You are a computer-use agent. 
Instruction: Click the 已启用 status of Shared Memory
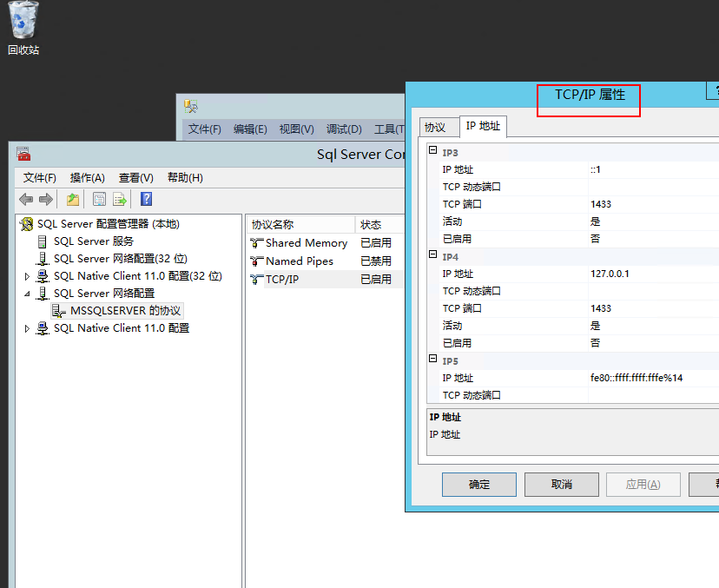pyautogui.click(x=376, y=242)
